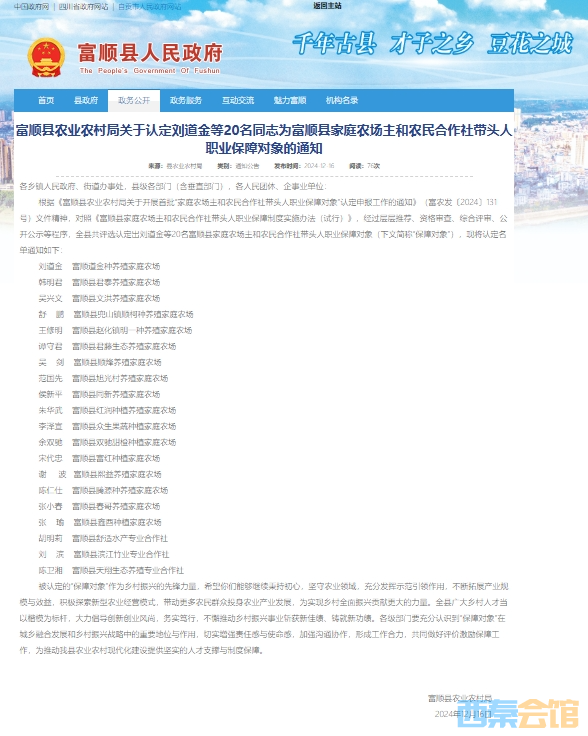Click the row 胡明莉 舒适水产专业合作社

pos(103,538)
